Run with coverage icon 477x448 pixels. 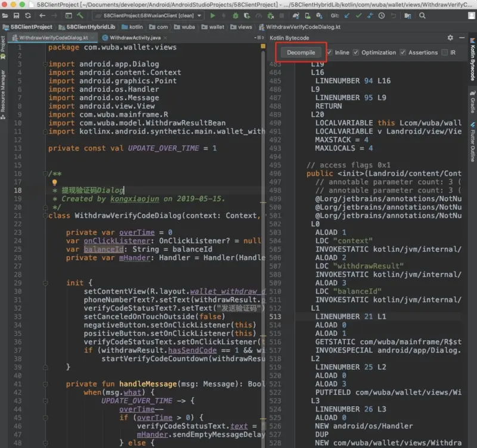(247, 15)
